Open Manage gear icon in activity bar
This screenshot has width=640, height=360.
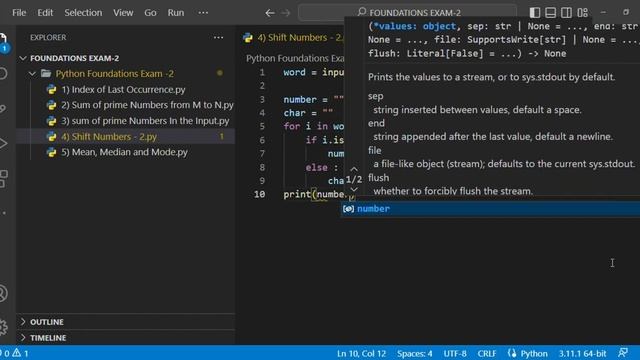tap(3, 327)
